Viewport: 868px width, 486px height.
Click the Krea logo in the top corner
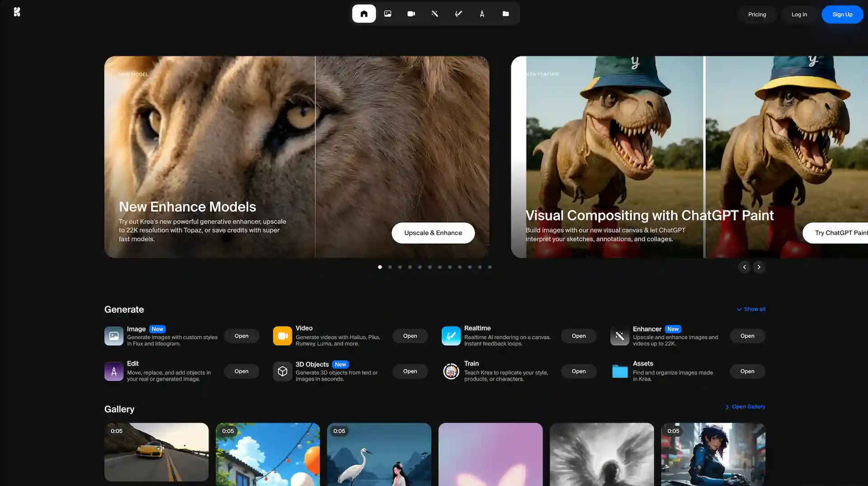(17, 12)
